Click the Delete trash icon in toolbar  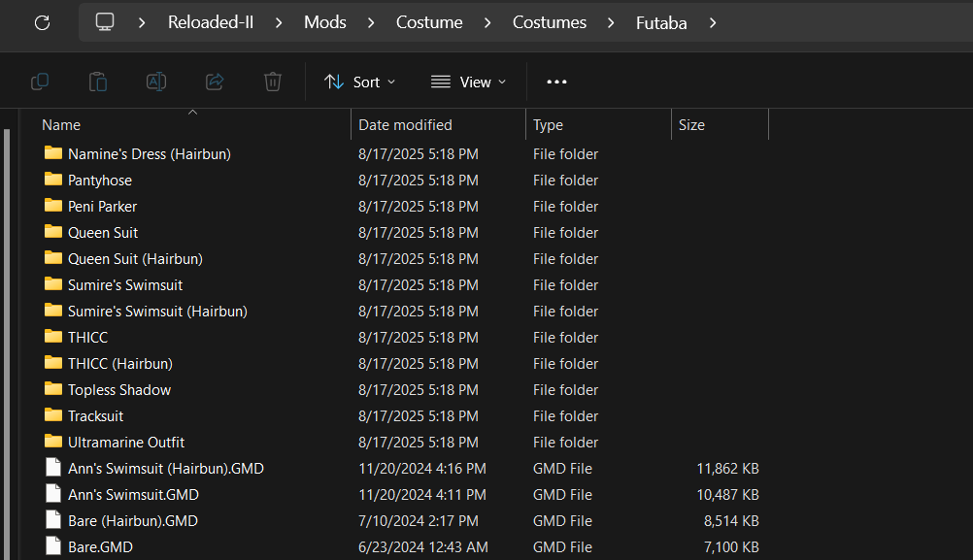pos(273,82)
